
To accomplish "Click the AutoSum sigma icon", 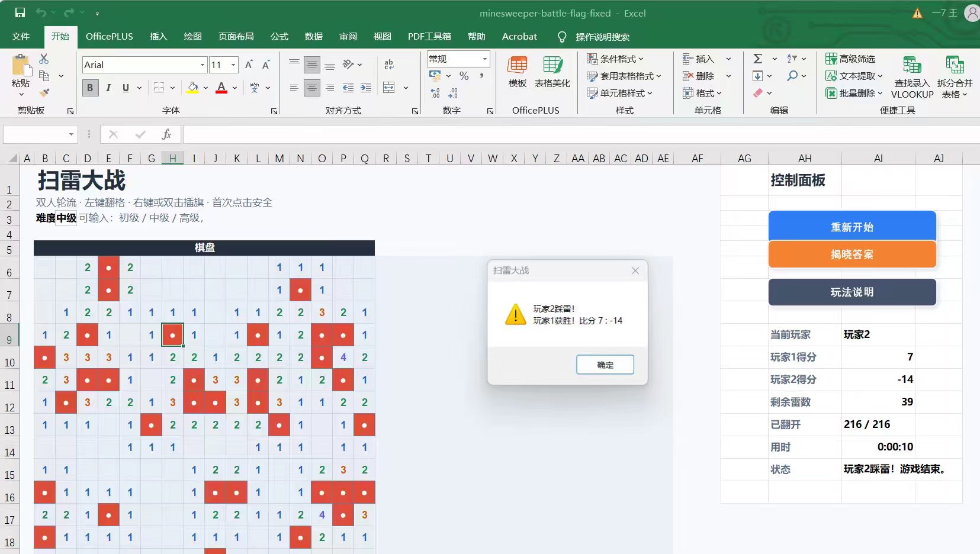I will click(x=758, y=59).
